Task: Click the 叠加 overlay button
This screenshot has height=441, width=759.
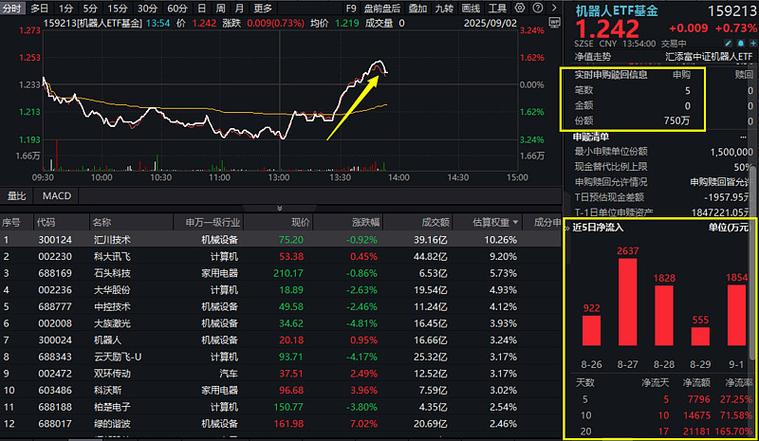Action: (x=417, y=8)
